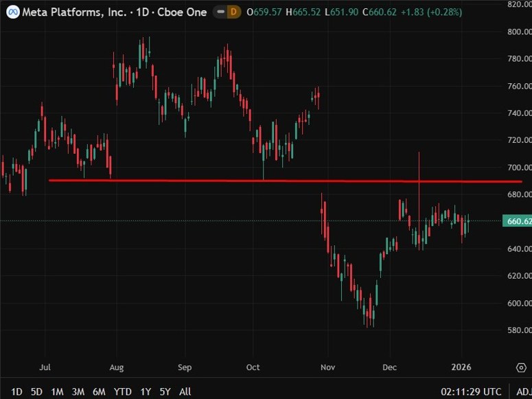532x399 pixels.
Task: Click the orange D delayed-data badge
Action: click(233, 12)
